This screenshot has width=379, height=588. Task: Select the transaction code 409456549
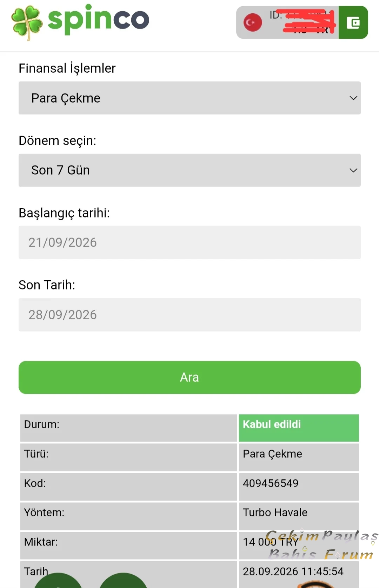click(x=271, y=483)
